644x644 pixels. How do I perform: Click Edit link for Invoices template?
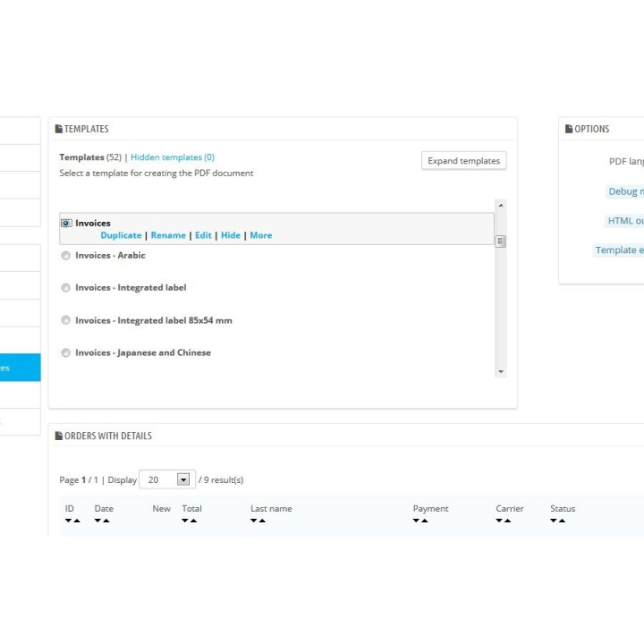click(x=203, y=235)
